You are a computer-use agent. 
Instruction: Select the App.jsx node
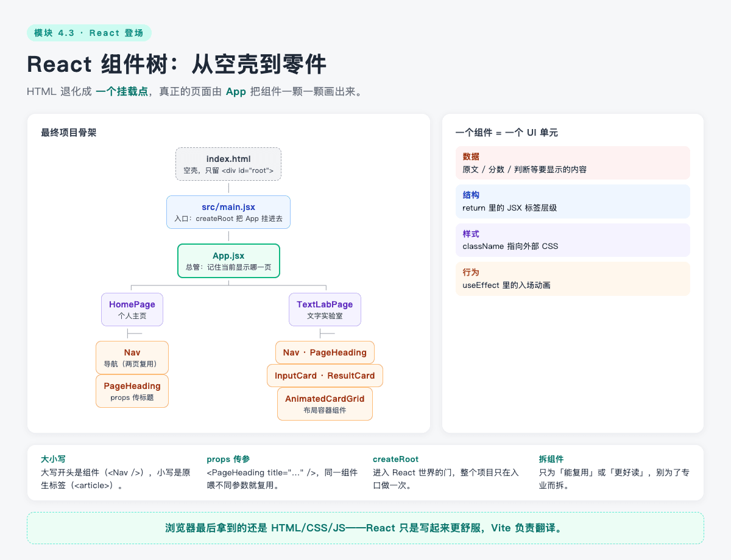[x=228, y=261]
